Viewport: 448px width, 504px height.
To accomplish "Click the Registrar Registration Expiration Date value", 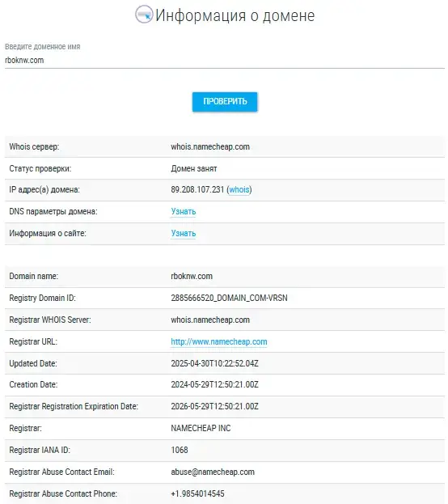I will click(x=214, y=407).
